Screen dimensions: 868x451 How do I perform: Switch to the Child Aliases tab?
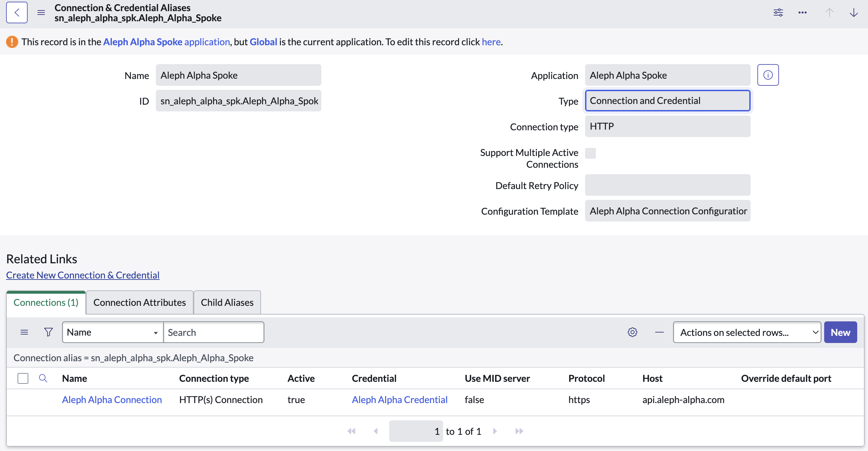(x=227, y=302)
